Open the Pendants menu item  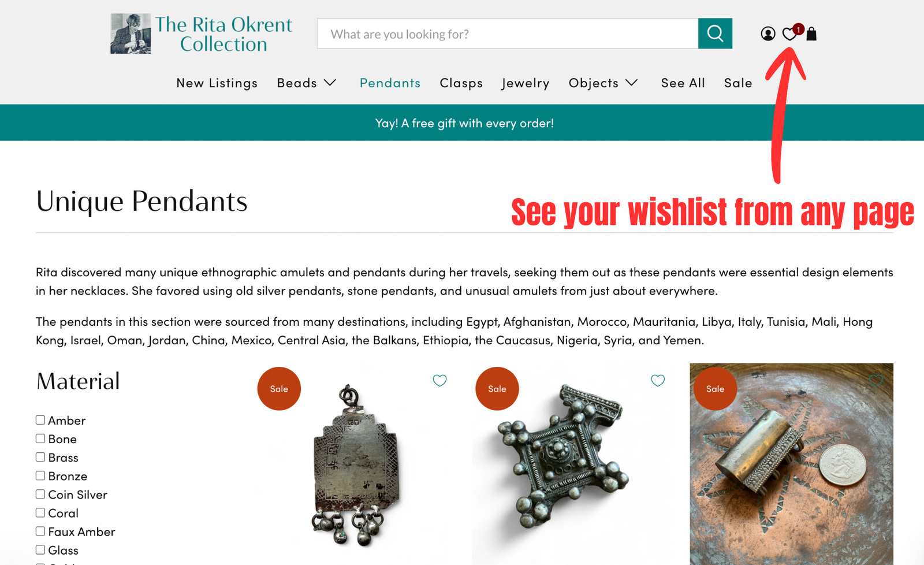coord(390,83)
